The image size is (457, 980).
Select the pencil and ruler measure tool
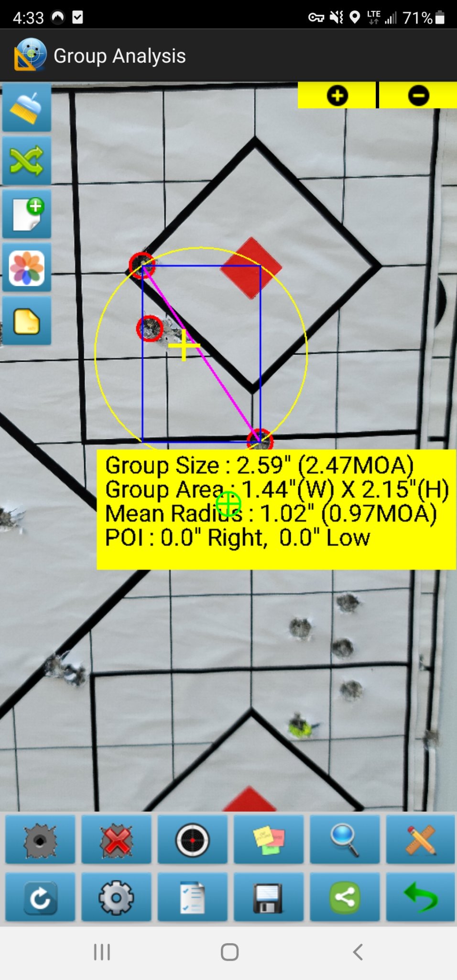pyautogui.click(x=421, y=840)
